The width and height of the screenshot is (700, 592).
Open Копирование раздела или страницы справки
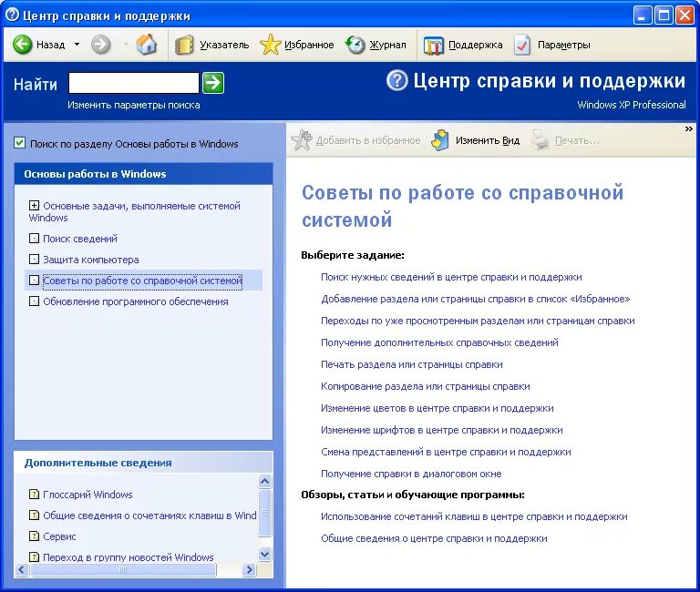pos(426,386)
